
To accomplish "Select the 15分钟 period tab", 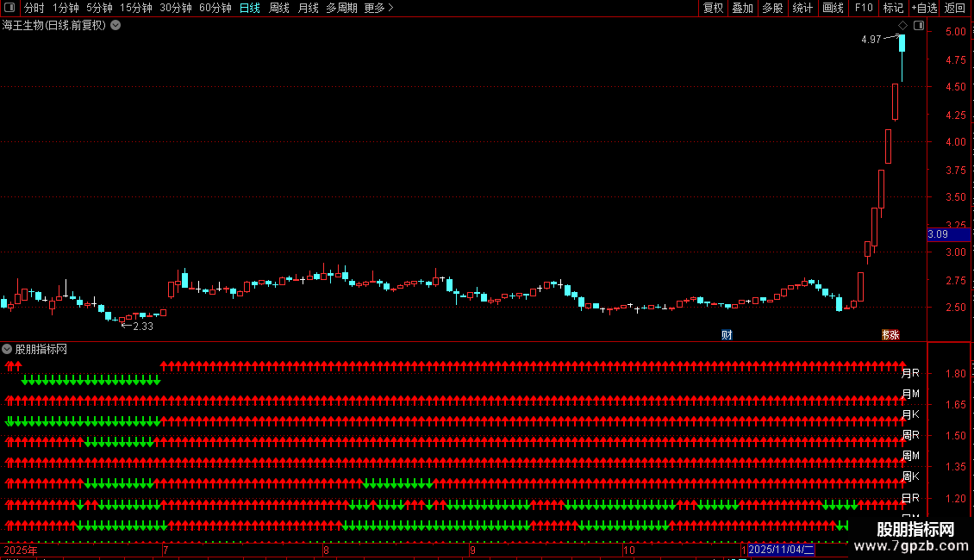I will pos(136,8).
